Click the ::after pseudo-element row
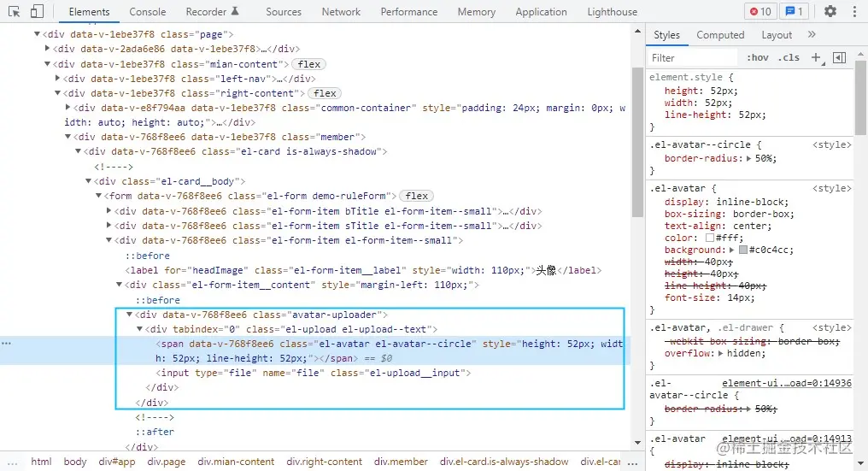This screenshot has height=471, width=868. click(155, 432)
